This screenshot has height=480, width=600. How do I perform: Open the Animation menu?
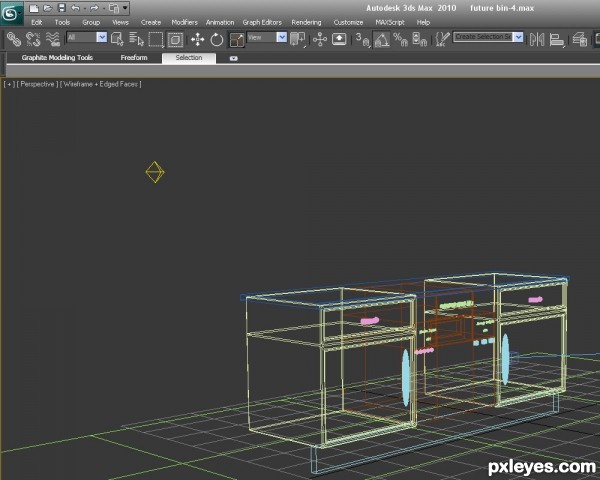pyautogui.click(x=220, y=23)
